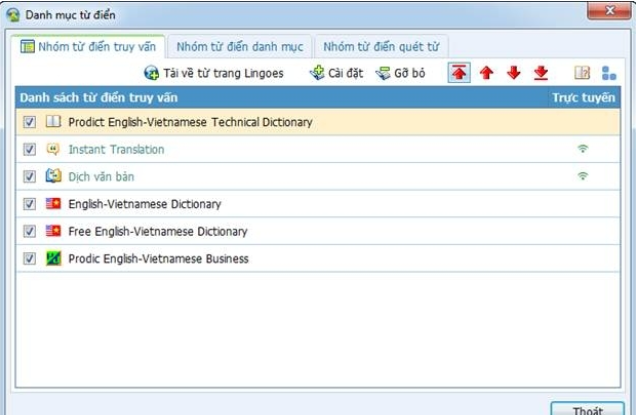The width and height of the screenshot is (636, 415).
Task: Select 'Prodict English-Vietnamese Technical Dictionary' row
Action: [318, 122]
